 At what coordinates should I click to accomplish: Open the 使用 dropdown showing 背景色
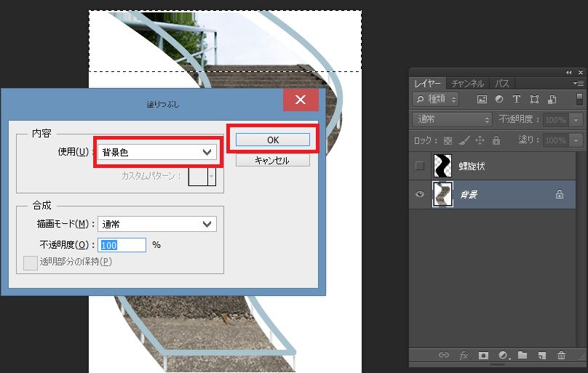(157, 152)
